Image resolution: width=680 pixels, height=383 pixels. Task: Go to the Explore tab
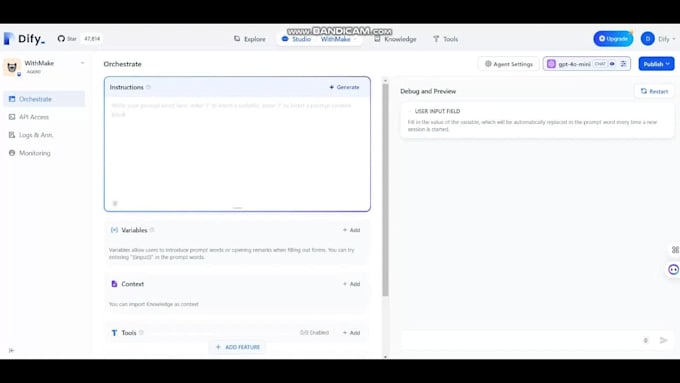click(x=250, y=39)
